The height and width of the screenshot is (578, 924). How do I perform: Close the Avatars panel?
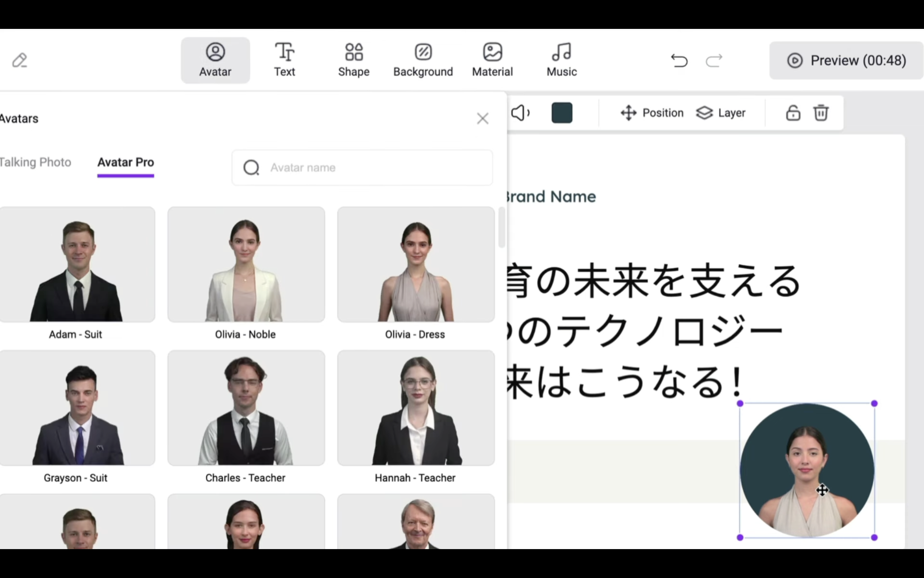[x=483, y=118]
